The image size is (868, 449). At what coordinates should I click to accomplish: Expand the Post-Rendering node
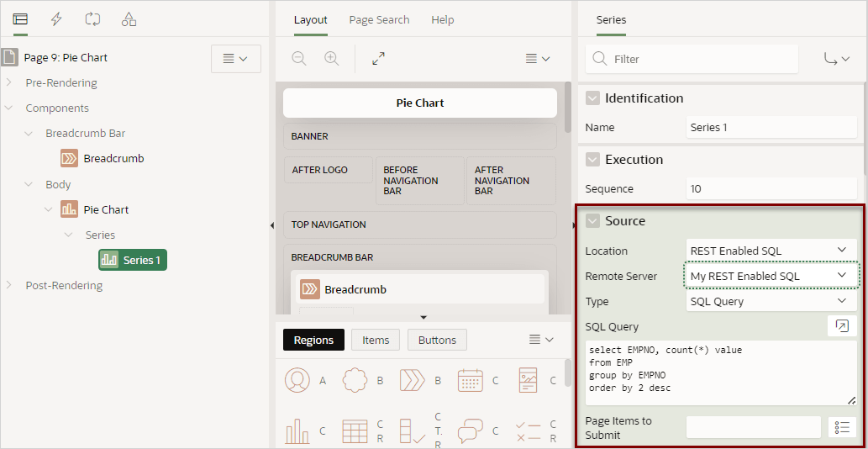coord(9,285)
